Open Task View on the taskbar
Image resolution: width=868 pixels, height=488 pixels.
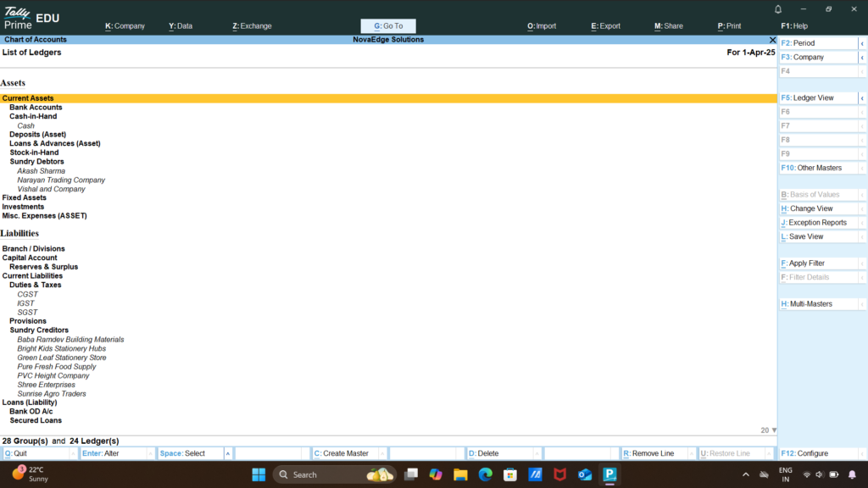click(x=411, y=474)
